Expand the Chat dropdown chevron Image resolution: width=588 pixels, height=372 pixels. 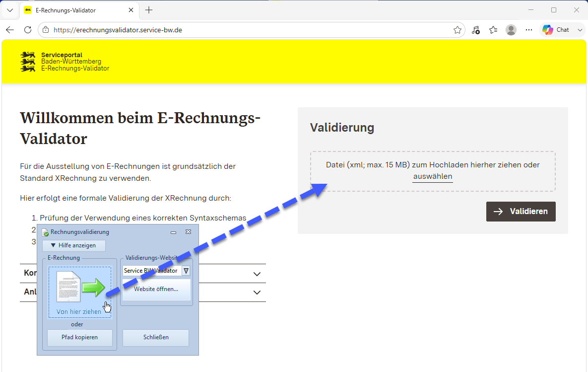click(x=580, y=30)
